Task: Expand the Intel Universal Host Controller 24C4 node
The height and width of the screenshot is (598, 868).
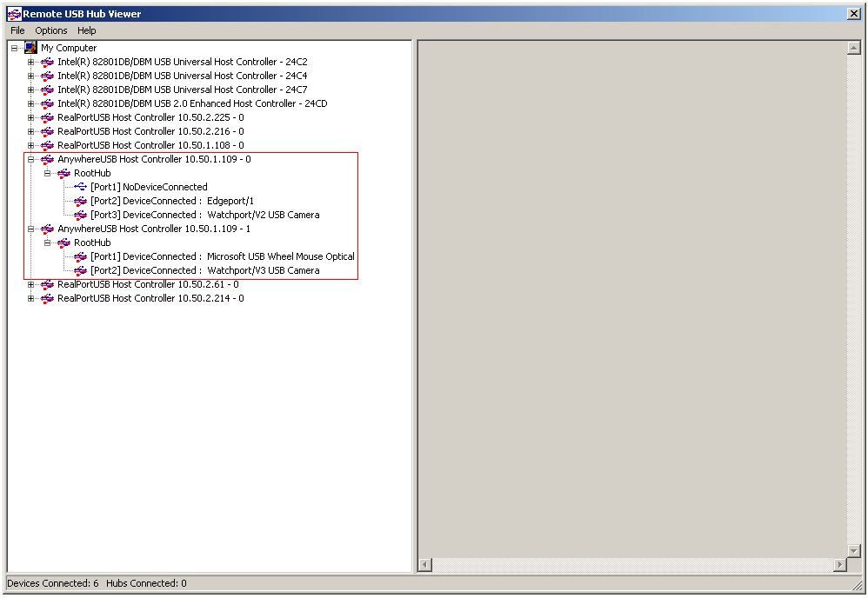Action: (30, 76)
